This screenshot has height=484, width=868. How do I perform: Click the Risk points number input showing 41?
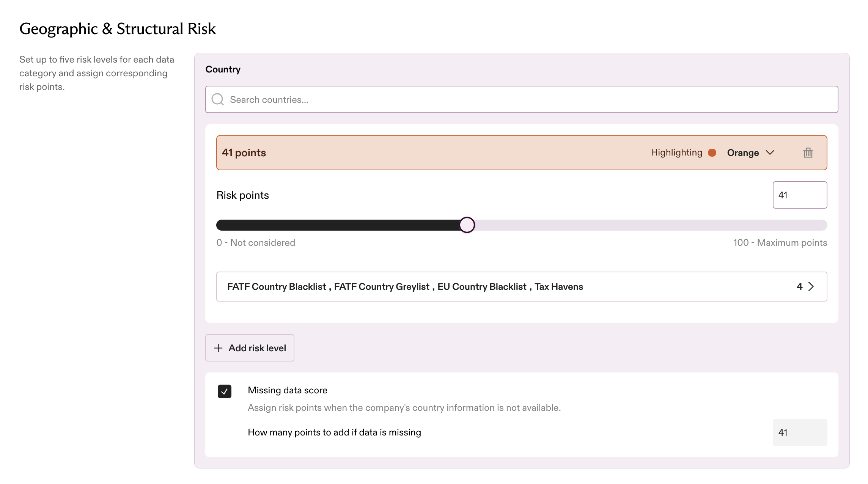tap(800, 195)
